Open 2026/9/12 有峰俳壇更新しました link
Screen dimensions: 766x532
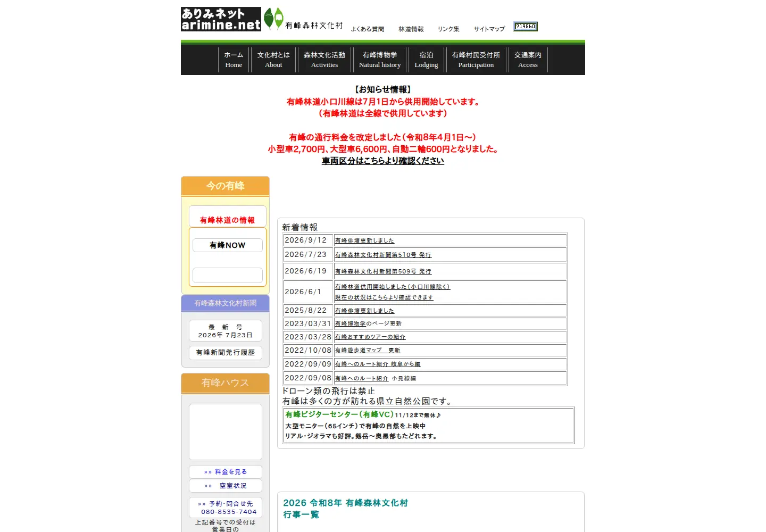(364, 240)
